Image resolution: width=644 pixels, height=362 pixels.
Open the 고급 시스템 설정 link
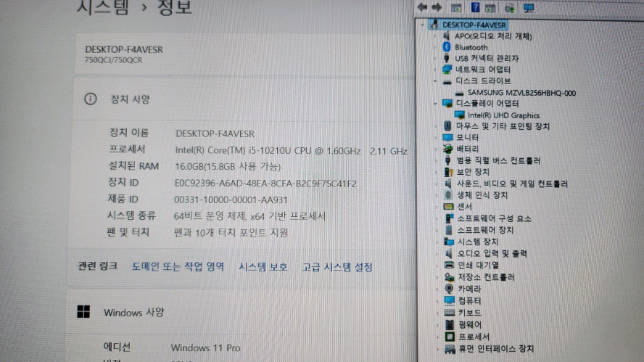[x=337, y=268]
